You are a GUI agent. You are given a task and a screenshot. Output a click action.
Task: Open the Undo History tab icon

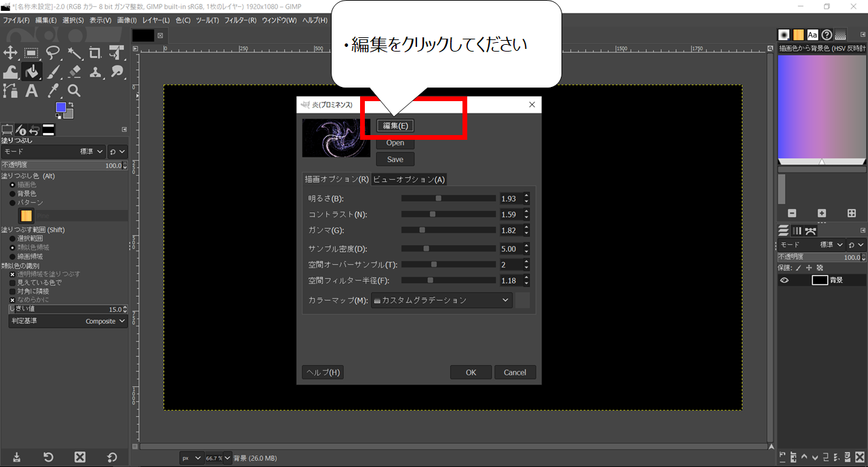(35, 130)
